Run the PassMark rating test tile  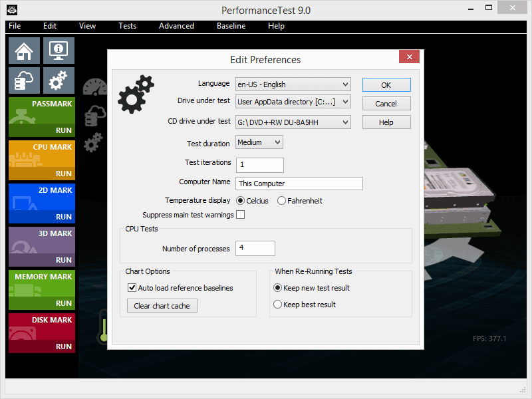(x=41, y=117)
